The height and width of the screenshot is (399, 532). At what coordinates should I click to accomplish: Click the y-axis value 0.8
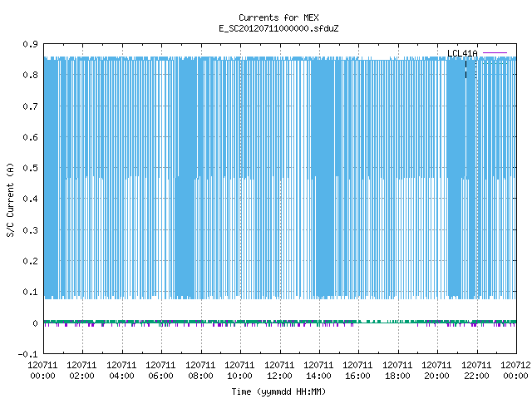tap(31, 75)
